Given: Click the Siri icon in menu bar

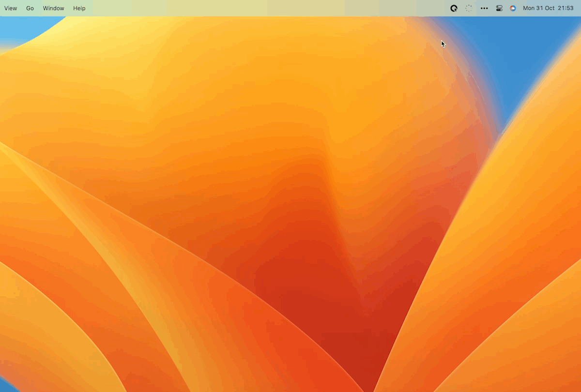Looking at the screenshot, I should coord(513,8).
